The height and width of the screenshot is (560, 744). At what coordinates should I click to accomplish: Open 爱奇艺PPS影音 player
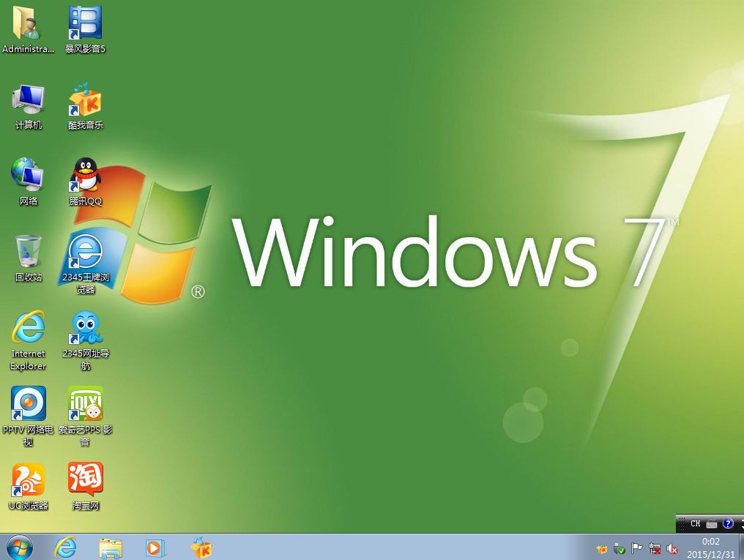[x=86, y=405]
